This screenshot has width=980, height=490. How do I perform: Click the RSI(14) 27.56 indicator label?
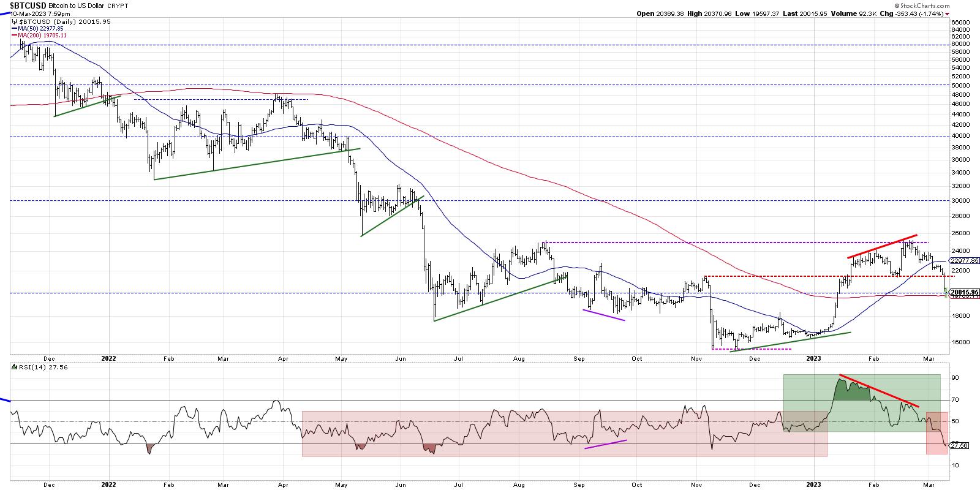31,367
